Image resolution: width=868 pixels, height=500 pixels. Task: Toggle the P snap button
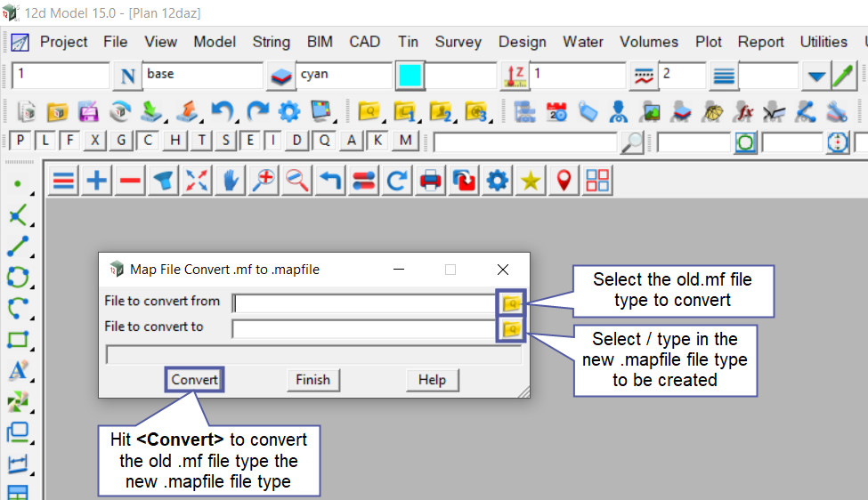tap(20, 141)
